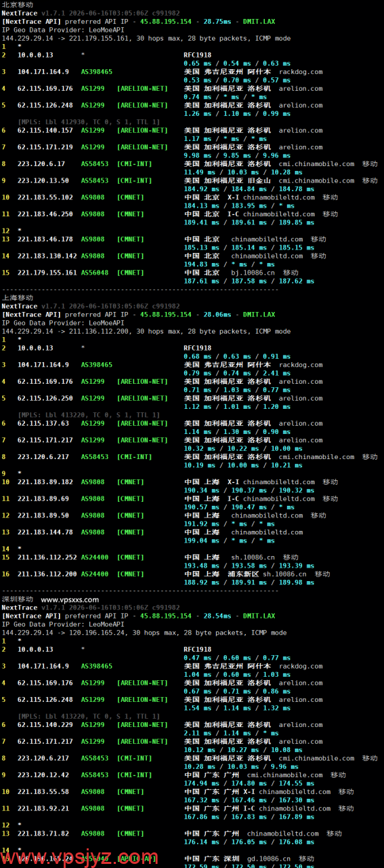Click destination 120.196.165.24 in the trace header
The image size is (384, 868).
[x=97, y=633]
